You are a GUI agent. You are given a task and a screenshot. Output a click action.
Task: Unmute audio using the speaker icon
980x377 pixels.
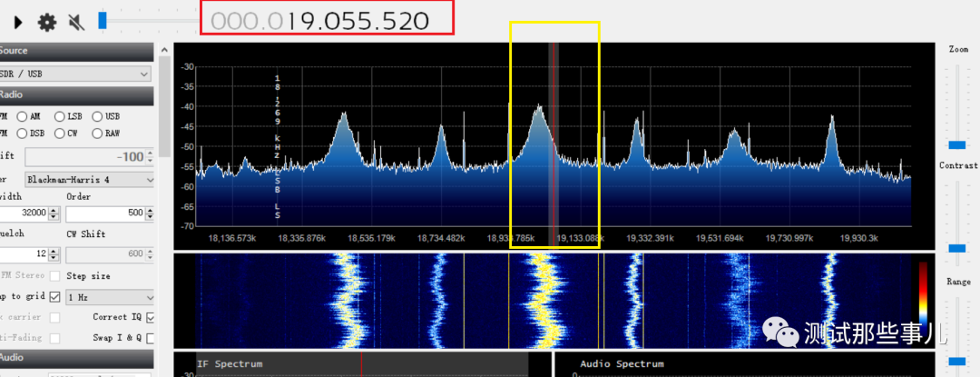[x=76, y=23]
